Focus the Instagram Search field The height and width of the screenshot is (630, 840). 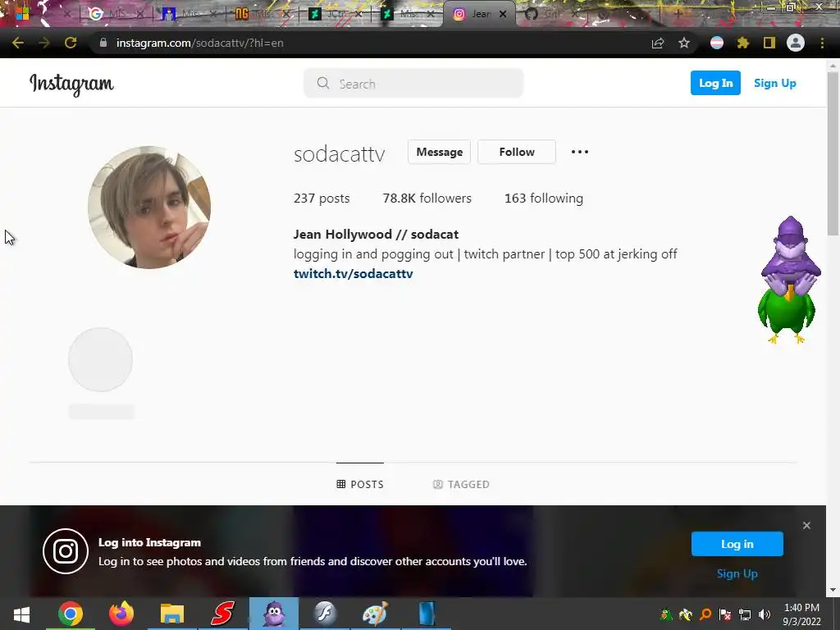coord(413,83)
